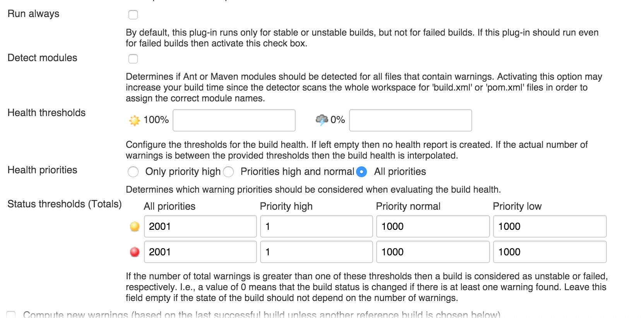Click the sunny 100% health icon
Viewport: 644px width, 318px height.
134,120
